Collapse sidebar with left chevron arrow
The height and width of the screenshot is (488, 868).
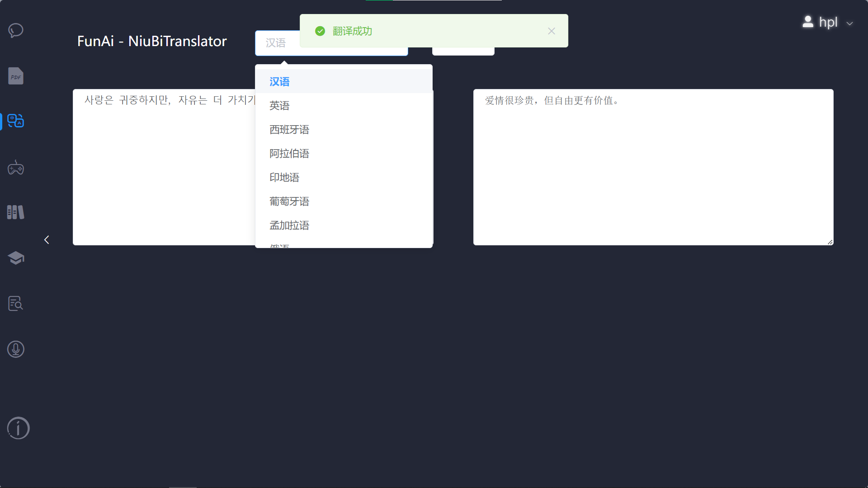click(x=47, y=240)
